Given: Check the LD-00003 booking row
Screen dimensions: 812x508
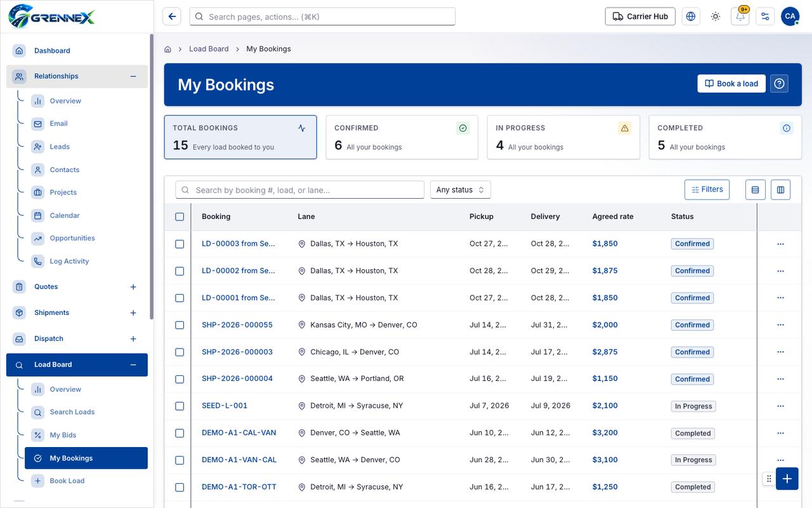Looking at the screenshot, I should tap(180, 244).
